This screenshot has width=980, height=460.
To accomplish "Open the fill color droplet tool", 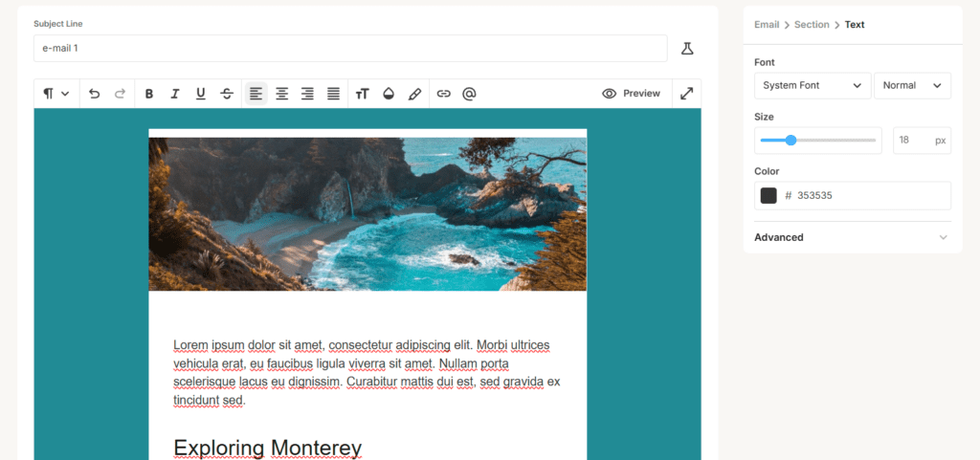I will click(x=388, y=94).
